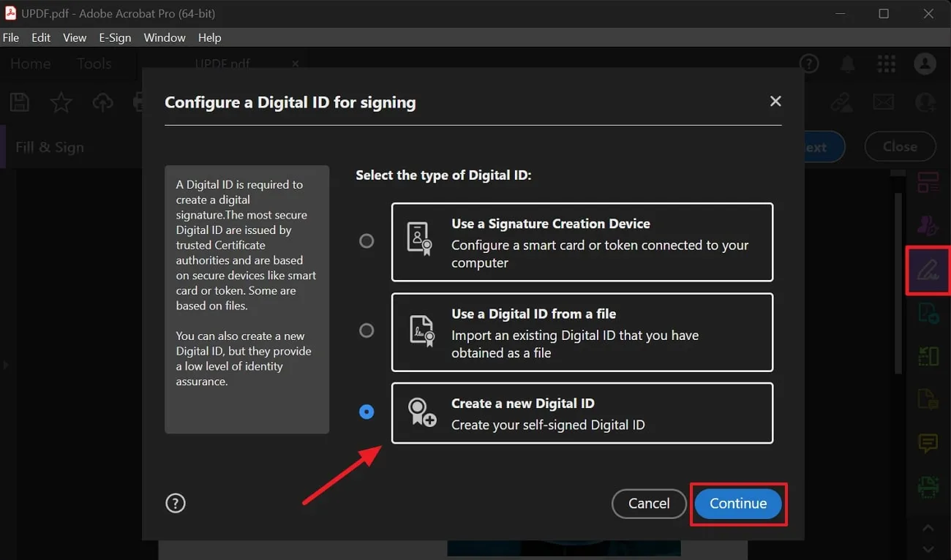Open the Comment tool from the right sidebar

click(x=928, y=443)
